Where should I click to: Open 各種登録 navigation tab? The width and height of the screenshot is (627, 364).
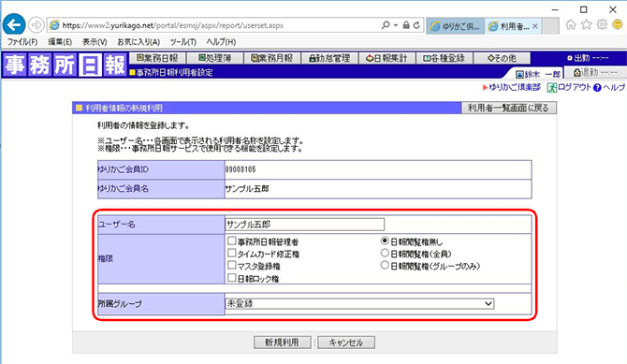point(445,58)
